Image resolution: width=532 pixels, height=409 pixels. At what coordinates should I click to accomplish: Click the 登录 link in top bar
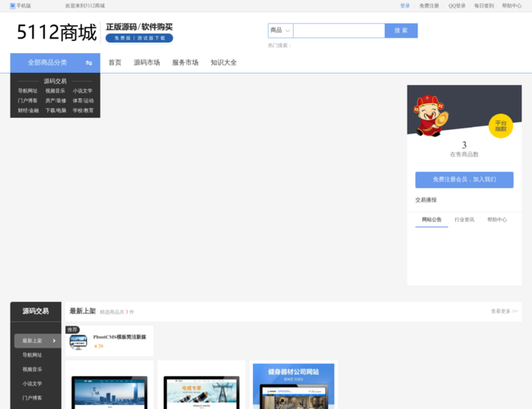click(x=405, y=6)
